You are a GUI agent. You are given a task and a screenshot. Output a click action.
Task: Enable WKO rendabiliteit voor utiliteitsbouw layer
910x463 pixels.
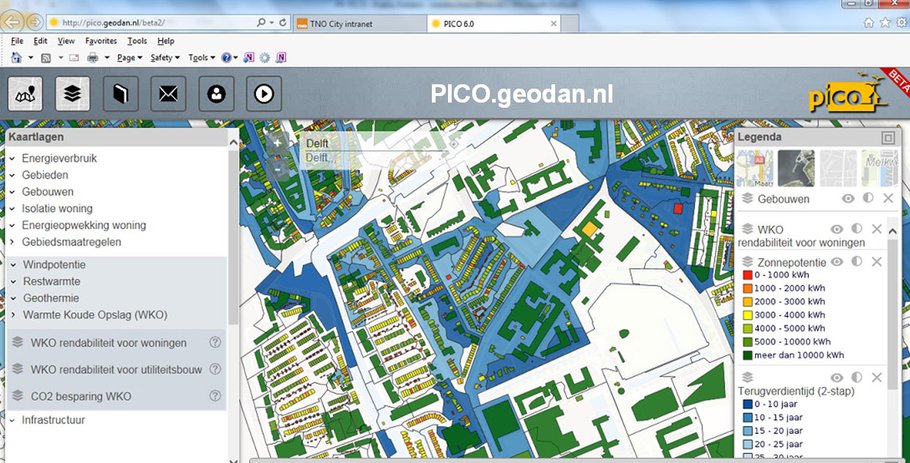[115, 370]
